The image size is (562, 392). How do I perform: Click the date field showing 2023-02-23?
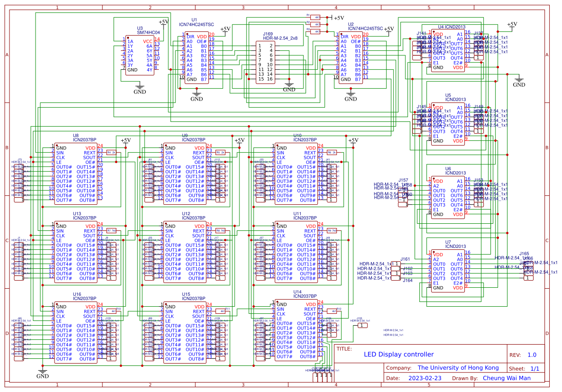(425, 378)
